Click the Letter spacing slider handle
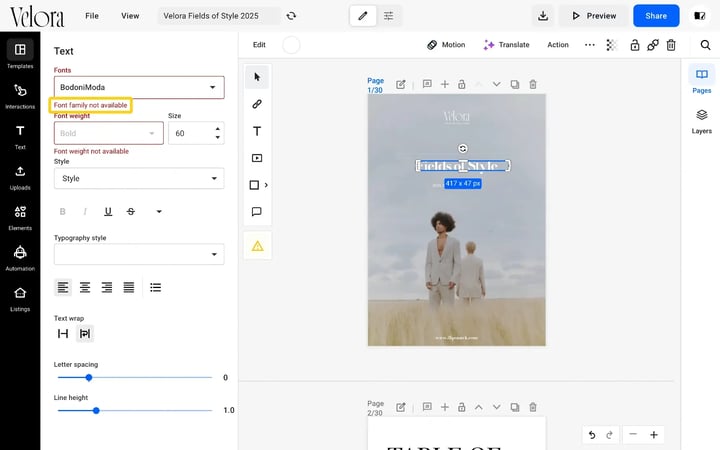The image size is (720, 450). 89,377
